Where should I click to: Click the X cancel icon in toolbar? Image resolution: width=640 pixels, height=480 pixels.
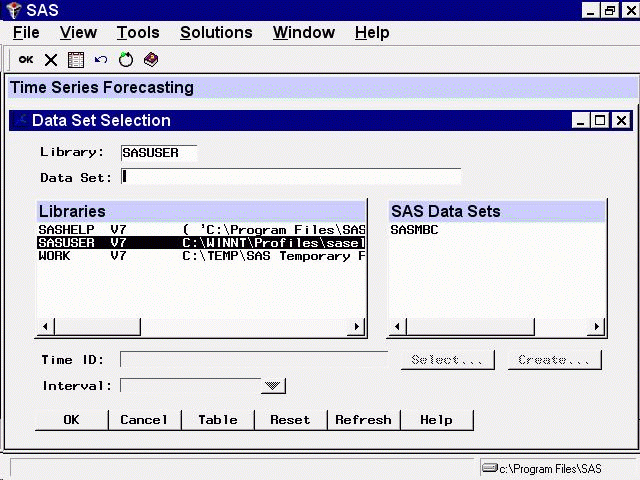[x=51, y=60]
